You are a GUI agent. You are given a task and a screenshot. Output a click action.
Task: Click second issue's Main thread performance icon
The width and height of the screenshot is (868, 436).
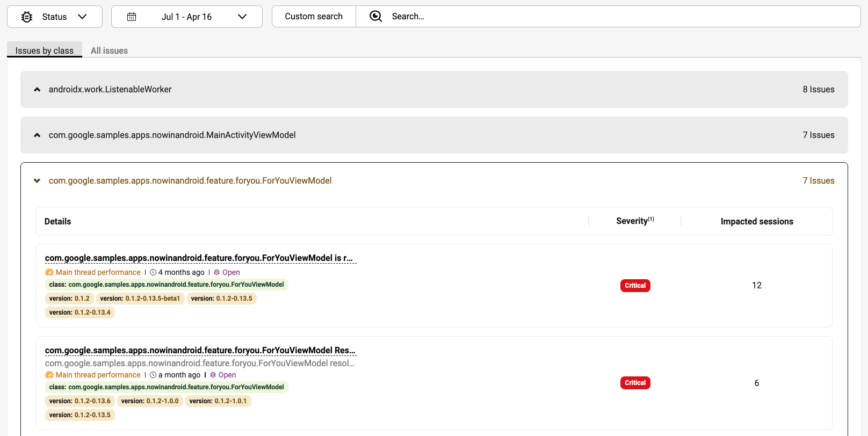pos(49,375)
